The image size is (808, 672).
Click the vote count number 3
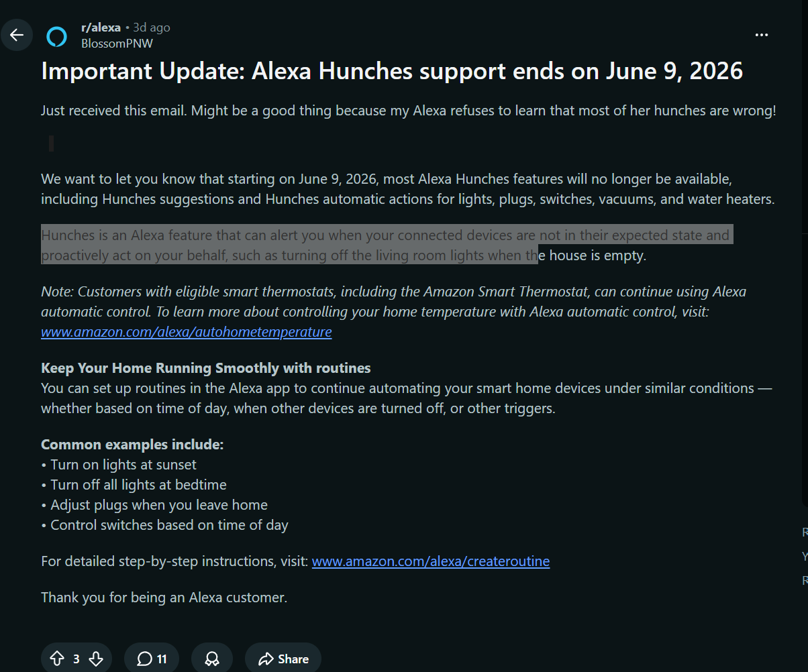tap(77, 659)
